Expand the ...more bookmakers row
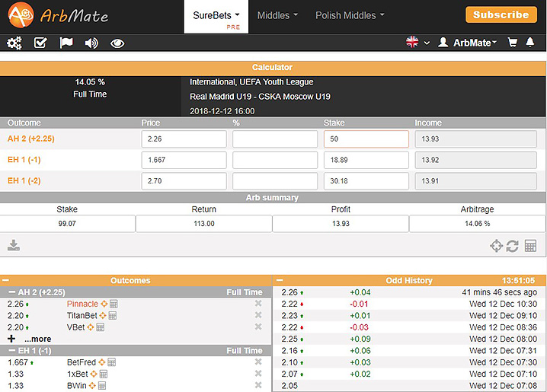This screenshot has width=547, height=392. pyautogui.click(x=29, y=339)
